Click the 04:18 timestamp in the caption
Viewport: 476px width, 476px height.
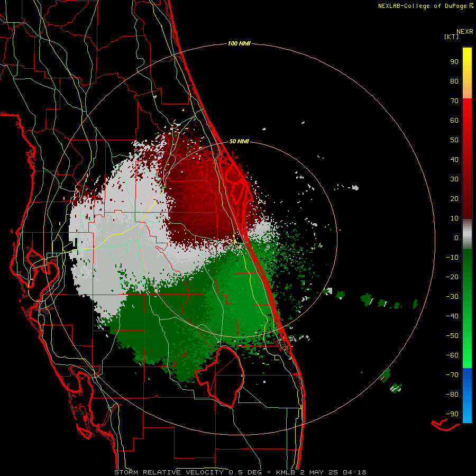pos(354,472)
